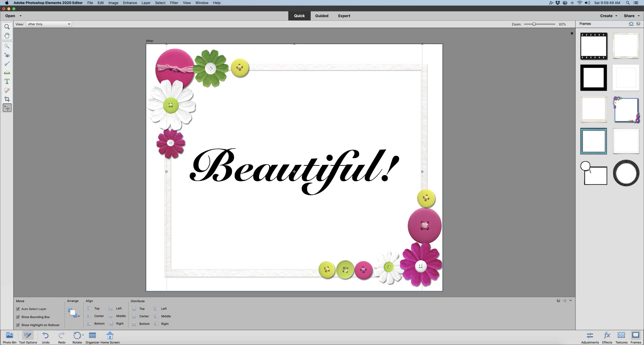Image resolution: width=644 pixels, height=345 pixels.
Task: Switch to the Expert tab
Action: (344, 16)
